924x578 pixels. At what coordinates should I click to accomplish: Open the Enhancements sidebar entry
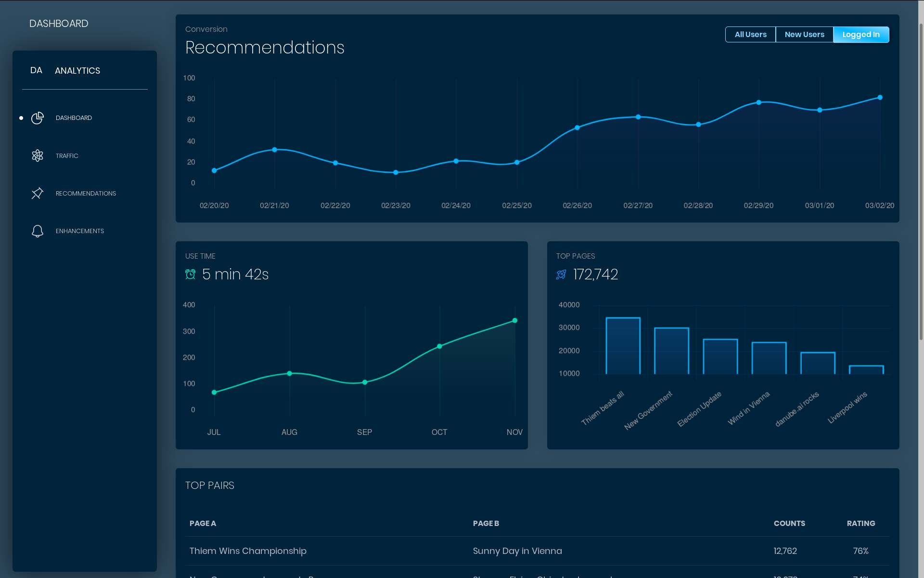tap(80, 231)
